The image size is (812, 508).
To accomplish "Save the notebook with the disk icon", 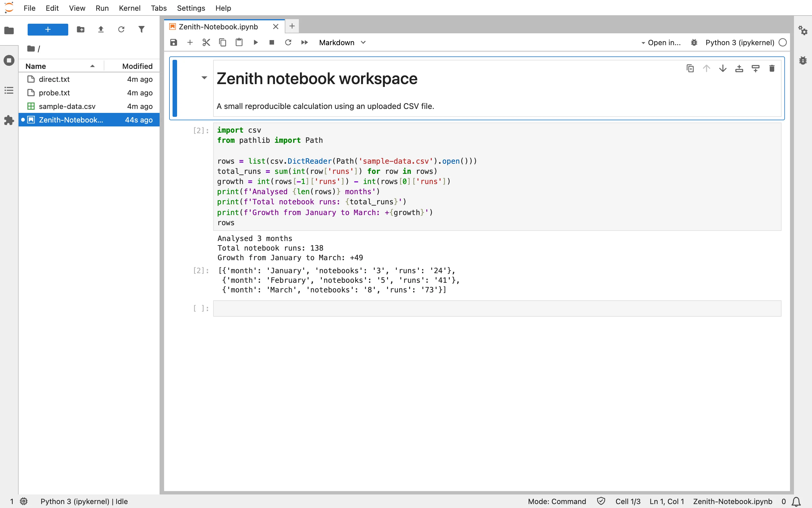I will pyautogui.click(x=173, y=42).
